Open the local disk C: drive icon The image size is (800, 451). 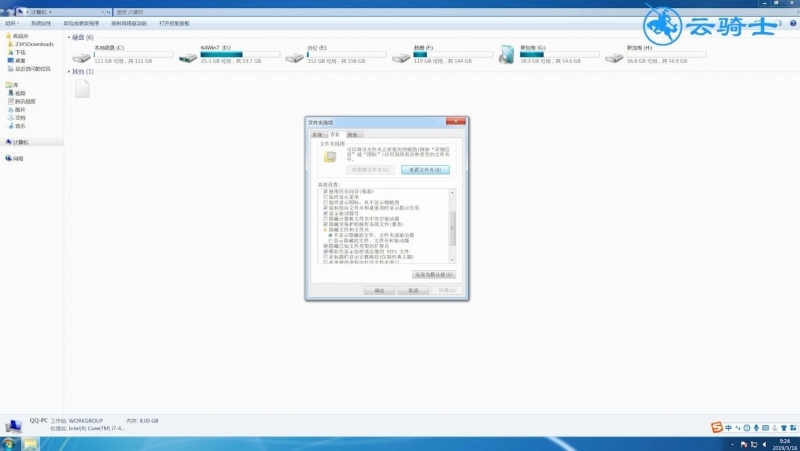click(x=82, y=58)
